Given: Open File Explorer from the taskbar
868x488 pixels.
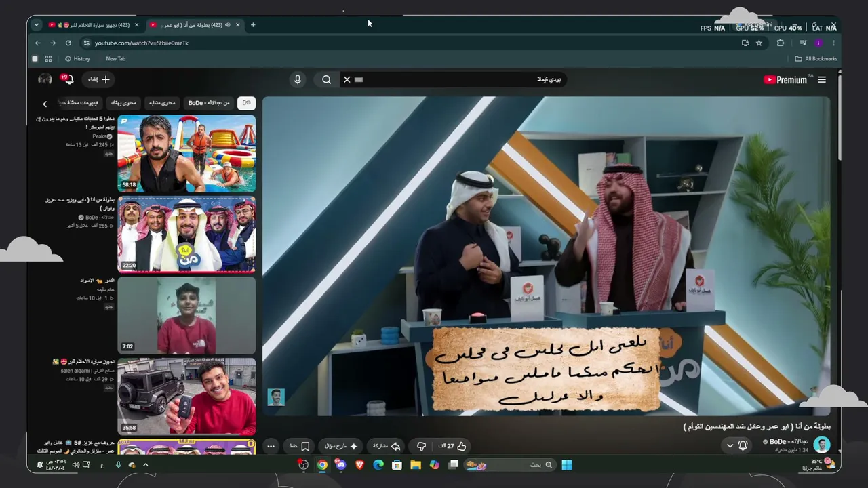Looking at the screenshot, I should [416, 465].
